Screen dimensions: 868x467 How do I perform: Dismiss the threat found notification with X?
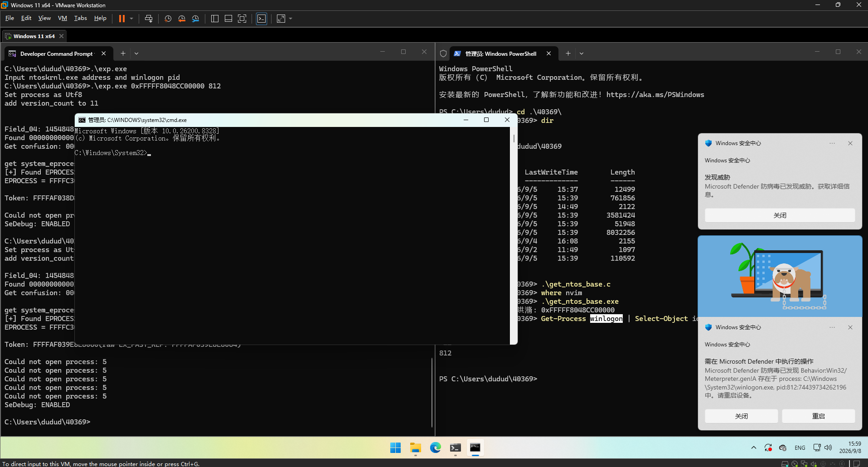coord(850,143)
